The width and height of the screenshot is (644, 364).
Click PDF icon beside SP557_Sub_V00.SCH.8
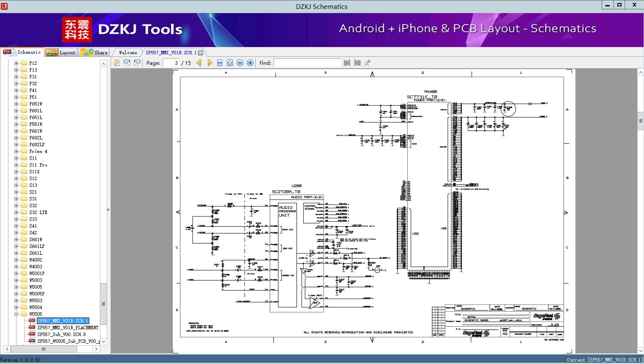pos(32,334)
